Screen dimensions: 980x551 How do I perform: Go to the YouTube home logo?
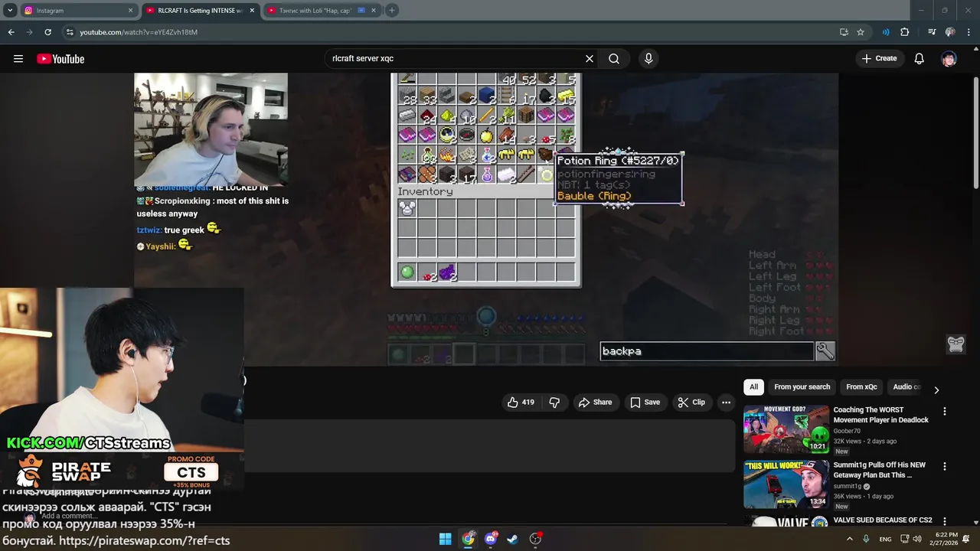(x=60, y=59)
